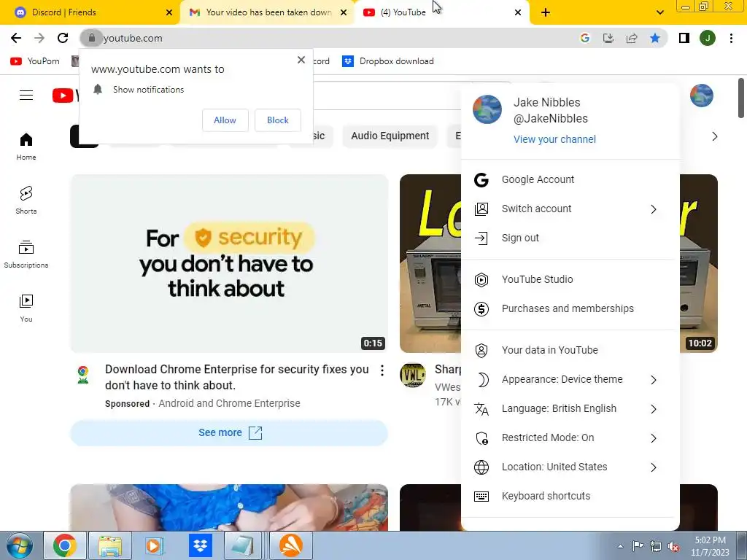The height and width of the screenshot is (560, 747).
Task: Reload the YouTube page
Action: point(63,38)
